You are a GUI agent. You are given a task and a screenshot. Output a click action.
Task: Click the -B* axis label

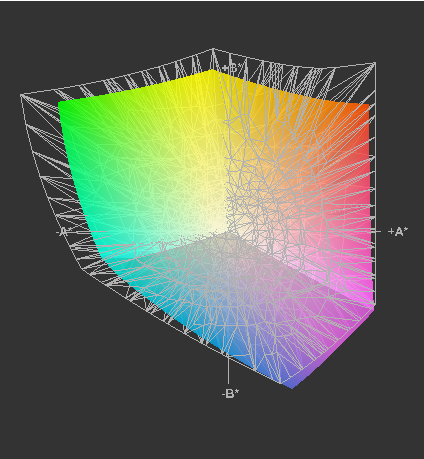[x=230, y=393]
